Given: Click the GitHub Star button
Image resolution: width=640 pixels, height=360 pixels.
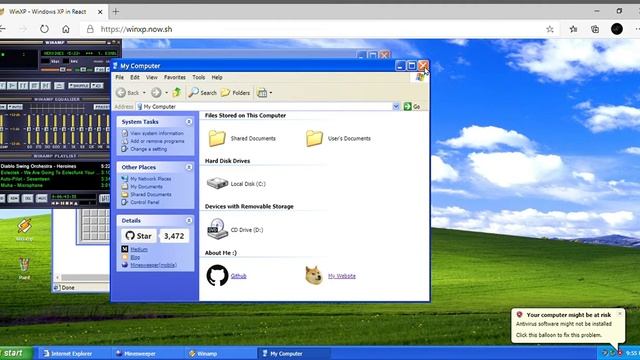Looking at the screenshot, I should (139, 236).
